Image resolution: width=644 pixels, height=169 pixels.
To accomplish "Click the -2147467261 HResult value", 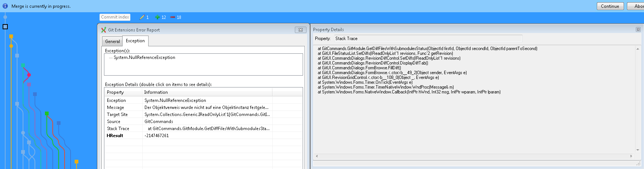I will pos(156,136).
